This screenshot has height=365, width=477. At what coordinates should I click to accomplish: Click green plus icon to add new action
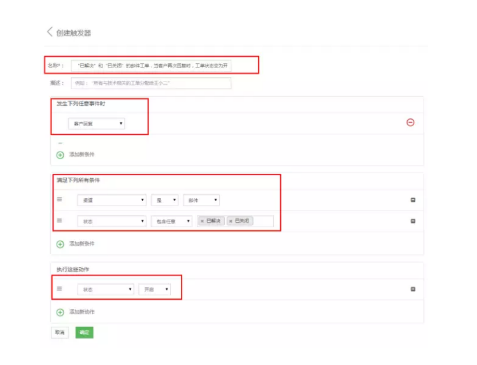(60, 312)
